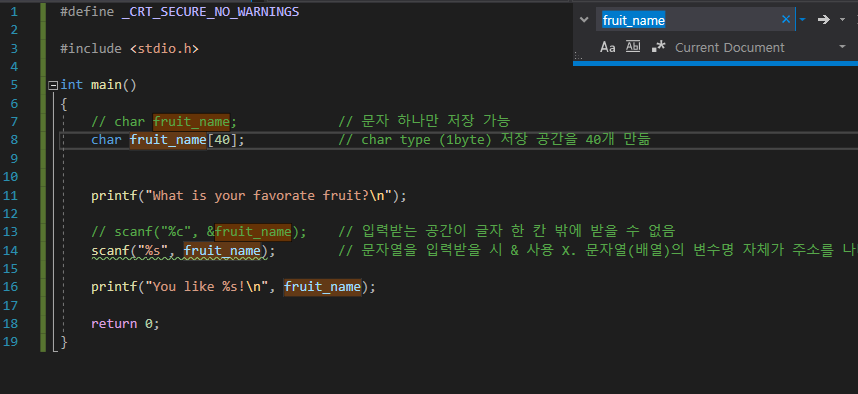Click the Korean comment on line 13
The width and height of the screenshot is (858, 394).
[507, 232]
